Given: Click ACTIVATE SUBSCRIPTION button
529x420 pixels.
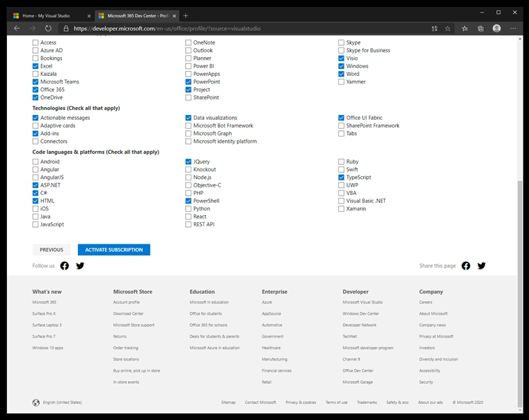Looking at the screenshot, I should click(114, 250).
